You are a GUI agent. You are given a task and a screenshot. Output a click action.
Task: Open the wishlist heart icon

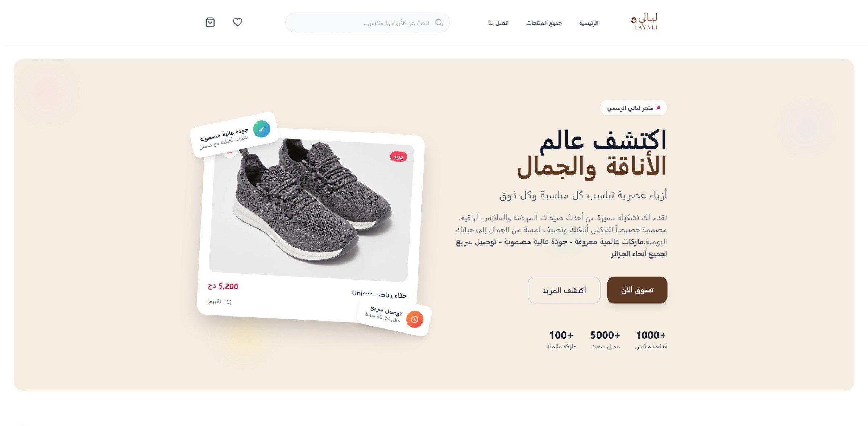(237, 22)
